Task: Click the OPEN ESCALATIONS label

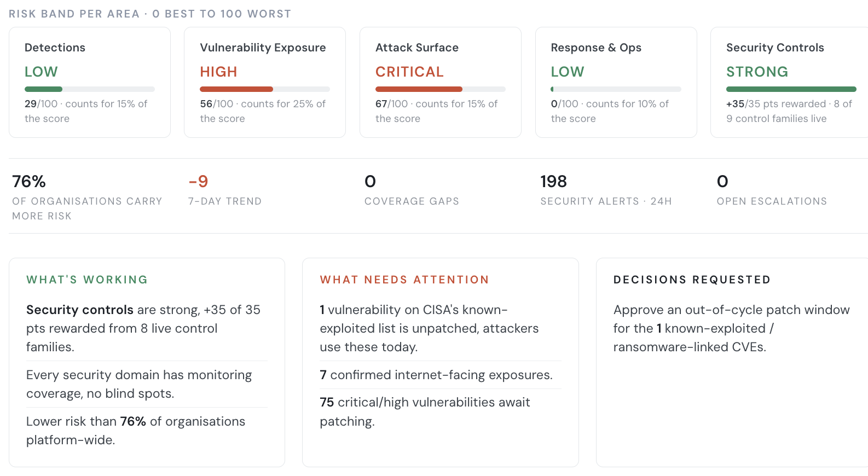Action: (772, 201)
